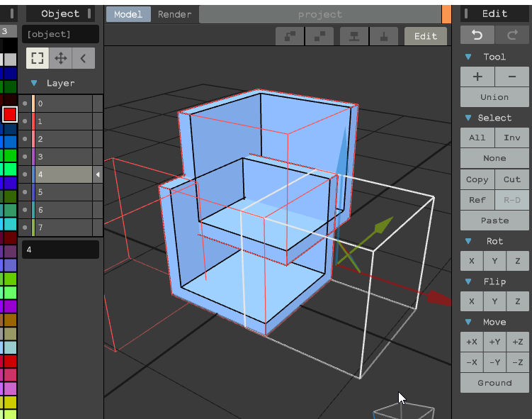Click the orange indicator beside project field
This screenshot has width=532, height=419.
[x=446, y=14]
